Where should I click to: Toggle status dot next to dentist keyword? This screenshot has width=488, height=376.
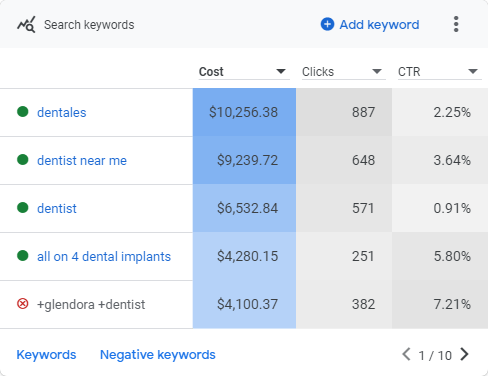click(x=23, y=208)
